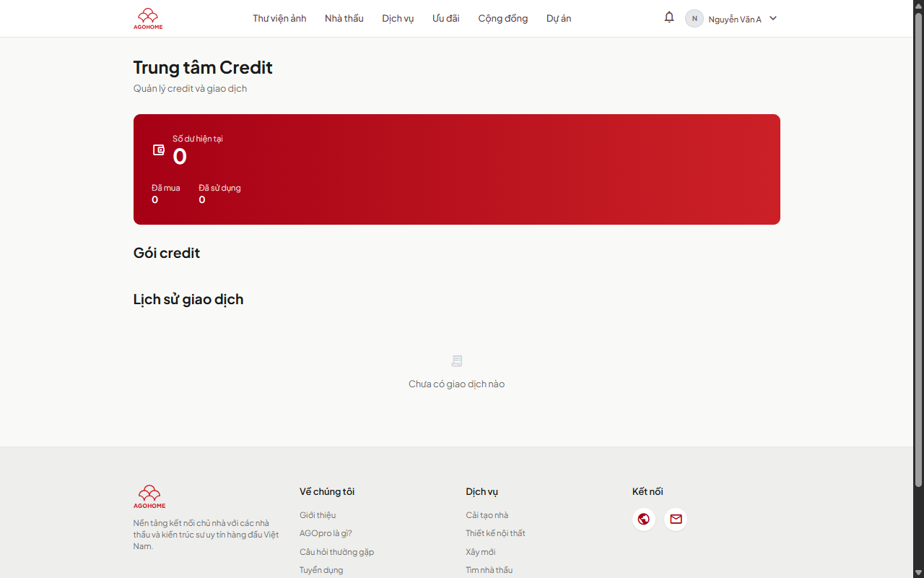The width and height of the screenshot is (924, 578).
Task: Click the Cải tạo nhà footer link
Action: (x=487, y=515)
